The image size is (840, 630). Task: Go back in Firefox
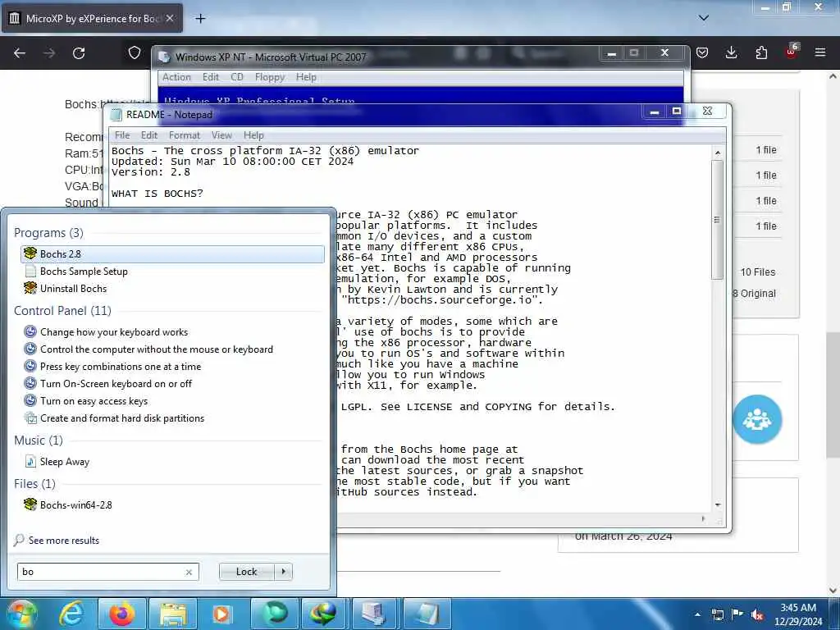click(20, 53)
